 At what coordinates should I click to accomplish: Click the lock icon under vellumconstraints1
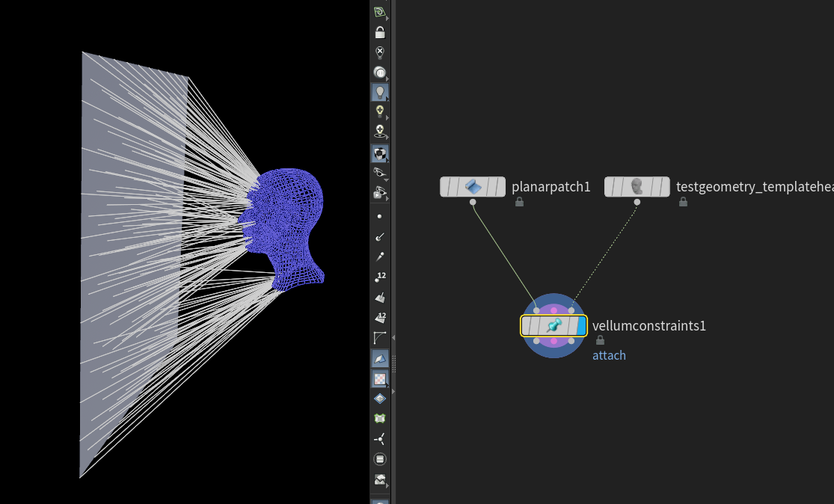tap(600, 340)
